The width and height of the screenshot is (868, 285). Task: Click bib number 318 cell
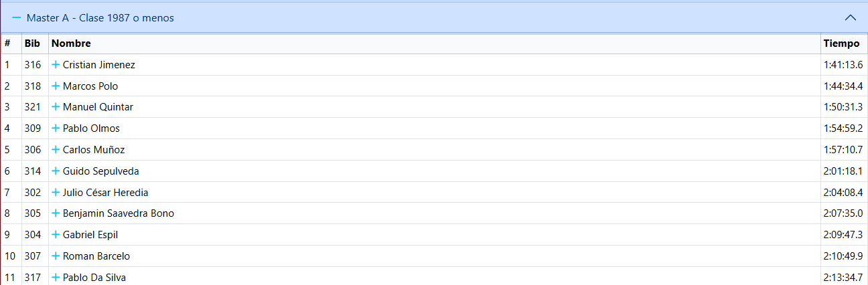(32, 86)
